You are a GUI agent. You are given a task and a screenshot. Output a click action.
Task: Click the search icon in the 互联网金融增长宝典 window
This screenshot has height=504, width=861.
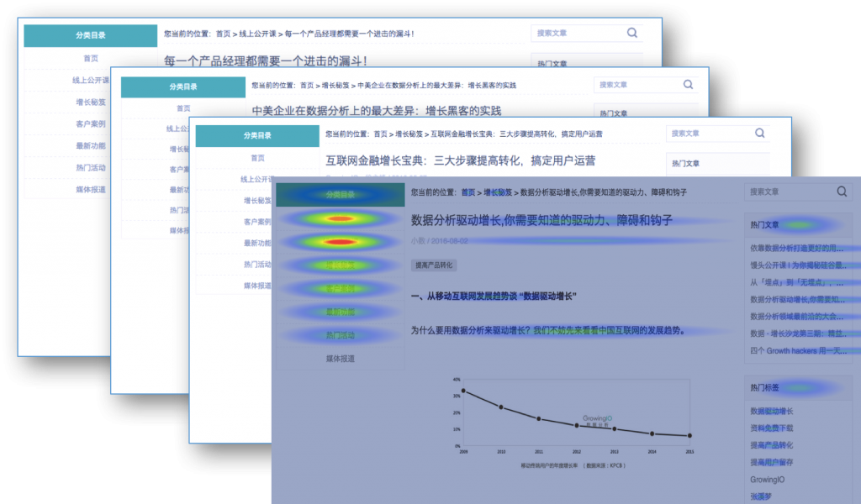click(759, 133)
